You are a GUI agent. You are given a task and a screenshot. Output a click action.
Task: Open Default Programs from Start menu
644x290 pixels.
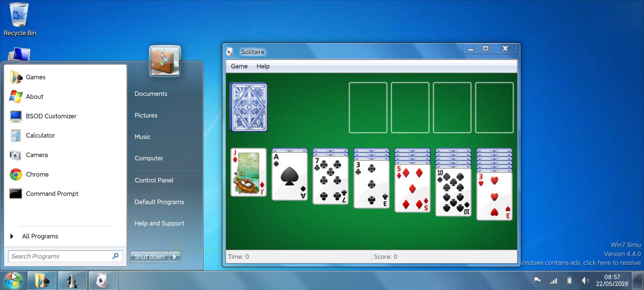(159, 202)
